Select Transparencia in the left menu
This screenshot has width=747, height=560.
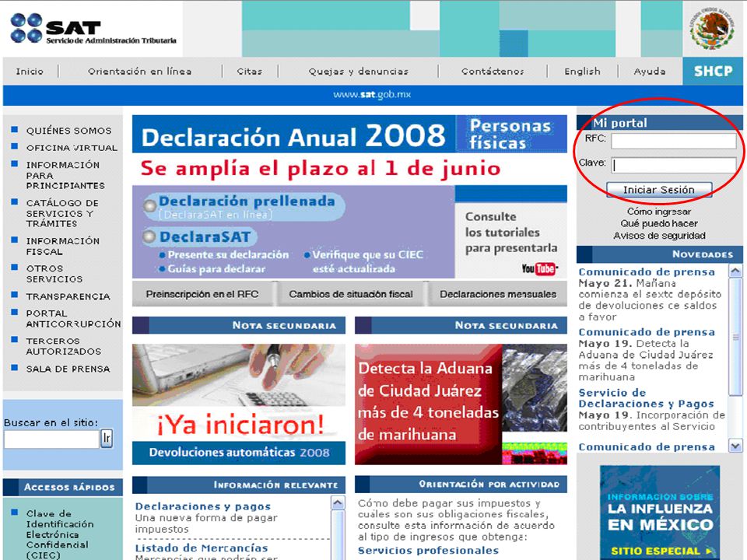pos(68,296)
